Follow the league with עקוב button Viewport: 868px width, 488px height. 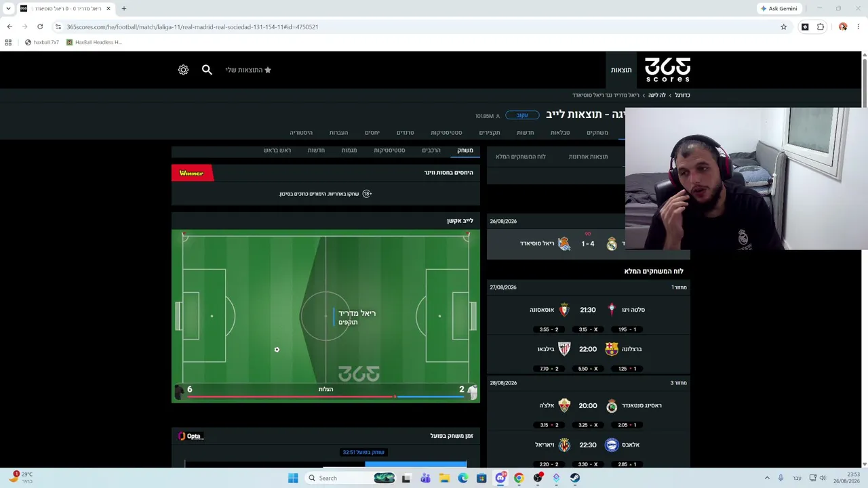coord(522,115)
